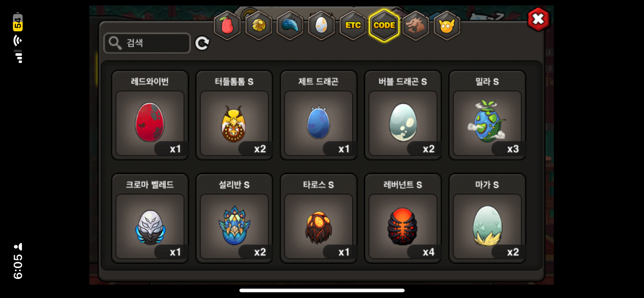Pick the 제트 드래곤 blue egg
The width and height of the screenshot is (644, 298).
click(x=318, y=115)
